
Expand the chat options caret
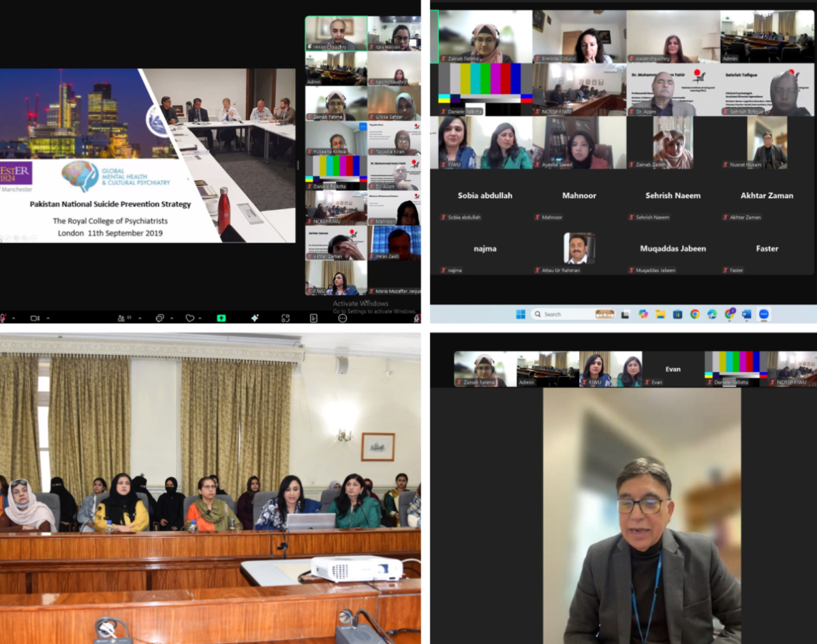click(172, 318)
